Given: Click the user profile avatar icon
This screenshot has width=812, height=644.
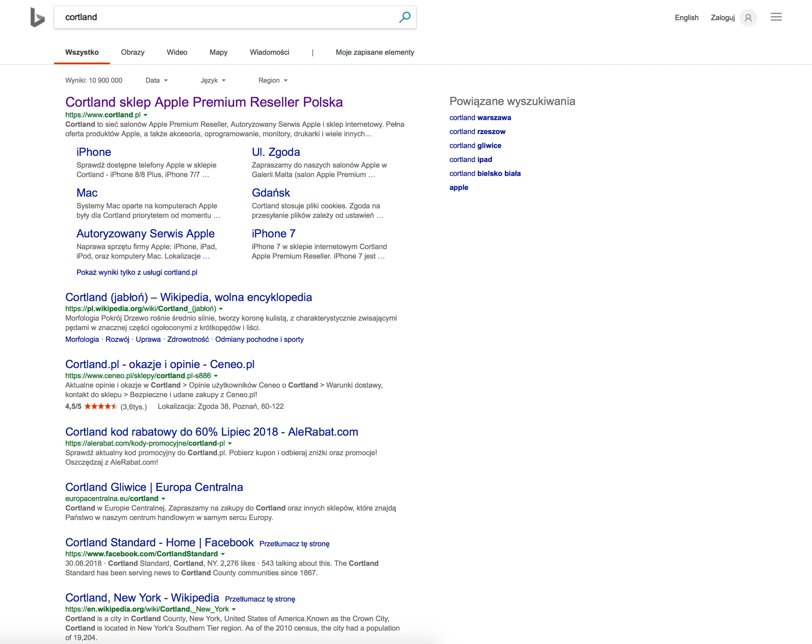Looking at the screenshot, I should (748, 18).
